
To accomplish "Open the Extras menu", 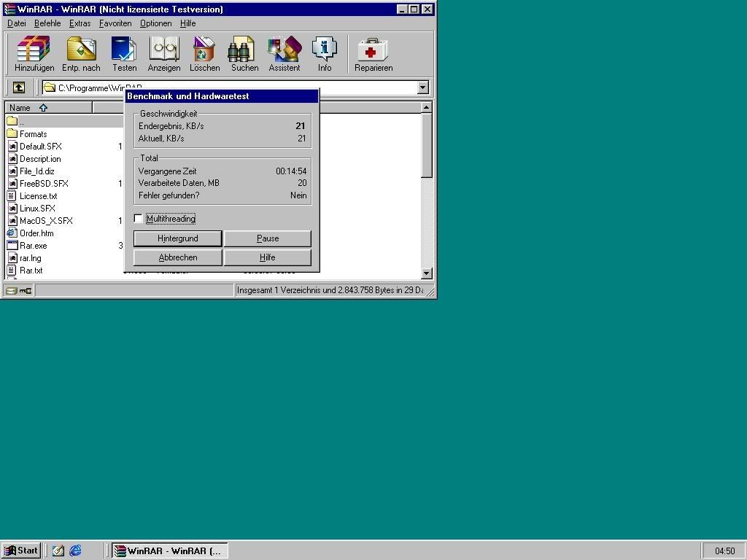I will click(x=80, y=23).
